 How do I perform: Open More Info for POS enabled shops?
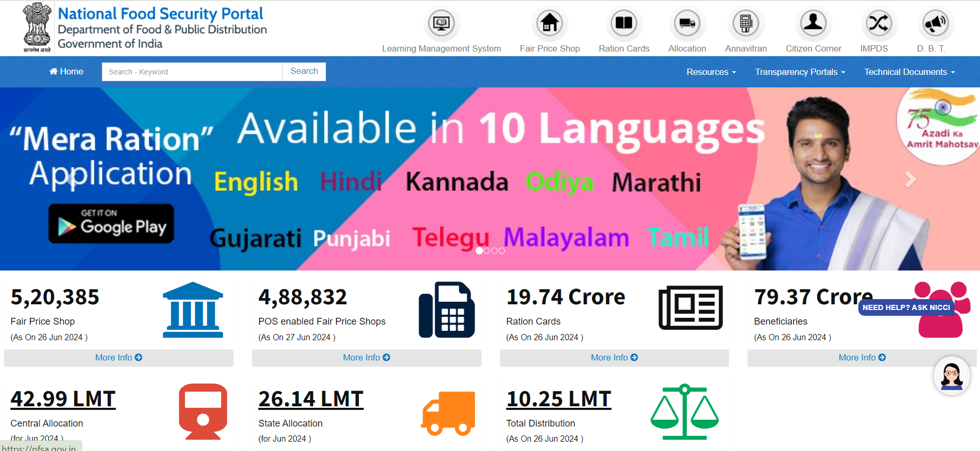pos(367,357)
